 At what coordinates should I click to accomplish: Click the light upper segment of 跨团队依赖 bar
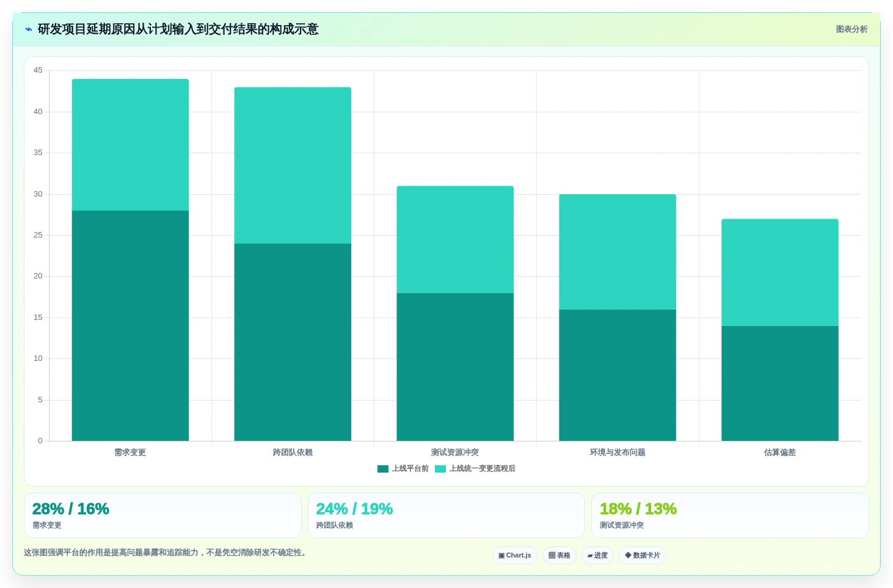[293, 165]
